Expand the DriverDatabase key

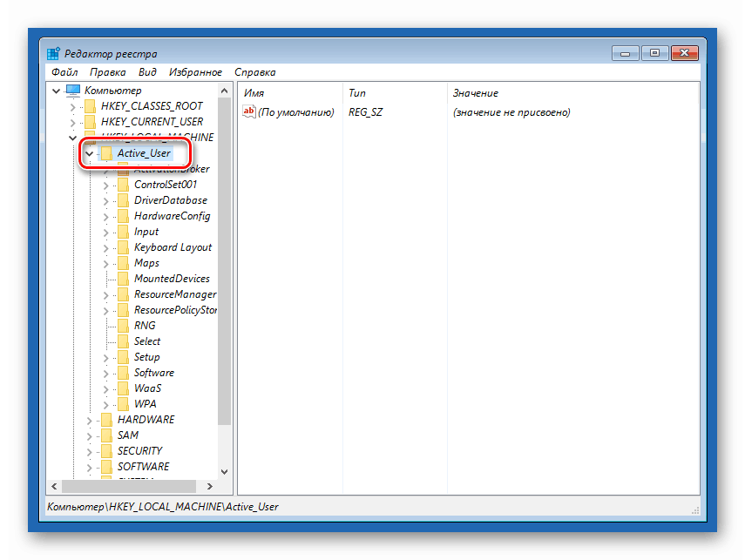click(x=106, y=201)
